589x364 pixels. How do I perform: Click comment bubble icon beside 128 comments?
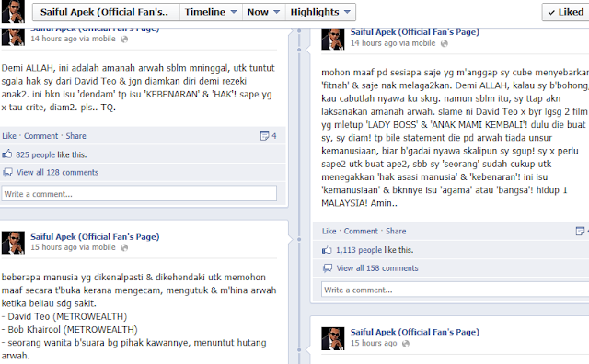tap(7, 173)
